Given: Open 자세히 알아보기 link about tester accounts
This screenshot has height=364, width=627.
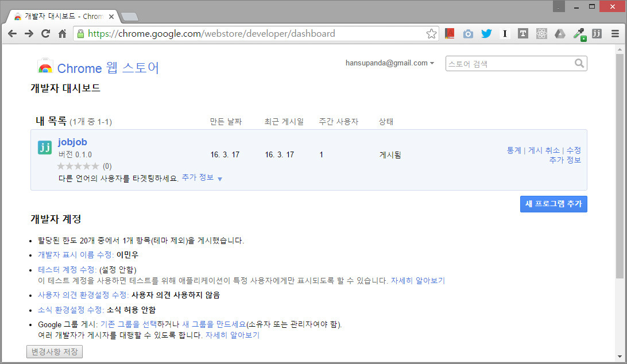Looking at the screenshot, I should pyautogui.click(x=418, y=281).
